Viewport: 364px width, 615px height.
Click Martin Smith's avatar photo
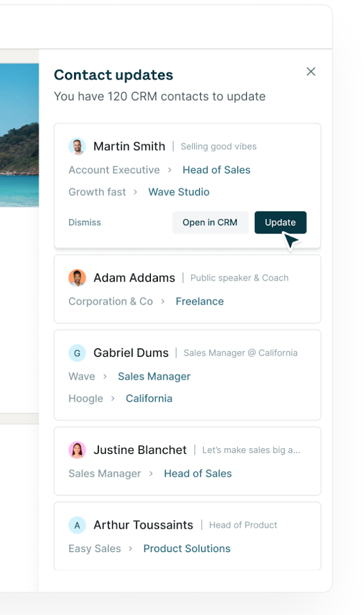(x=77, y=147)
